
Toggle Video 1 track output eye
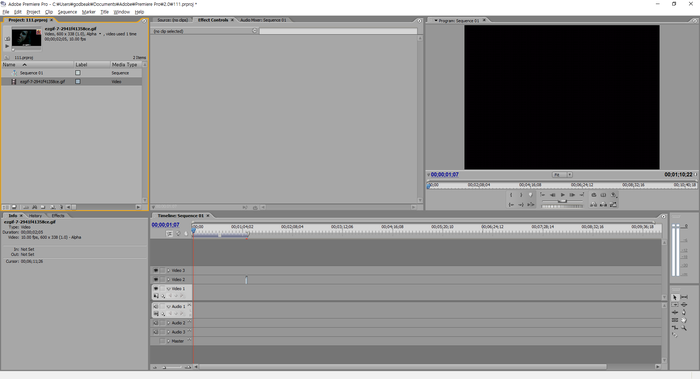pos(156,288)
